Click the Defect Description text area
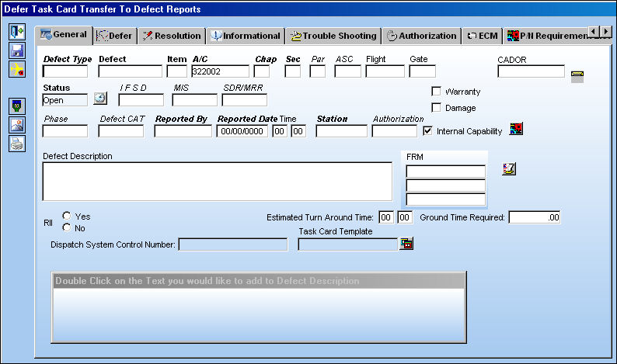The image size is (617, 364). point(218,182)
